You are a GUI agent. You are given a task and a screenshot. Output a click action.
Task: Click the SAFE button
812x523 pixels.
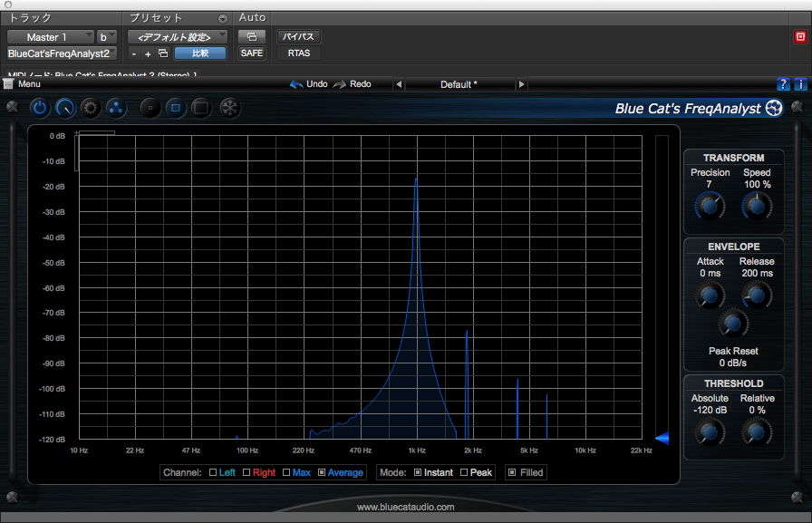click(x=252, y=53)
